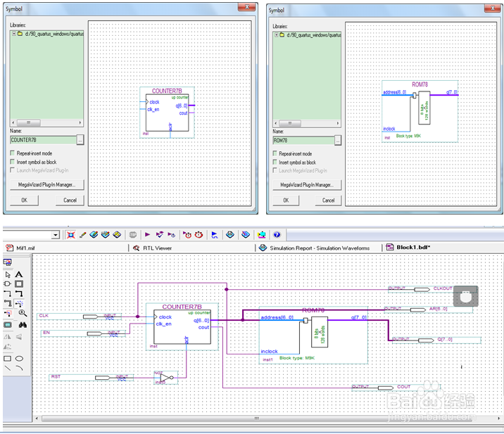This screenshot has width=504, height=434.
Task: Click the timing analyzer clock icon with arrow
Action: tap(187, 235)
